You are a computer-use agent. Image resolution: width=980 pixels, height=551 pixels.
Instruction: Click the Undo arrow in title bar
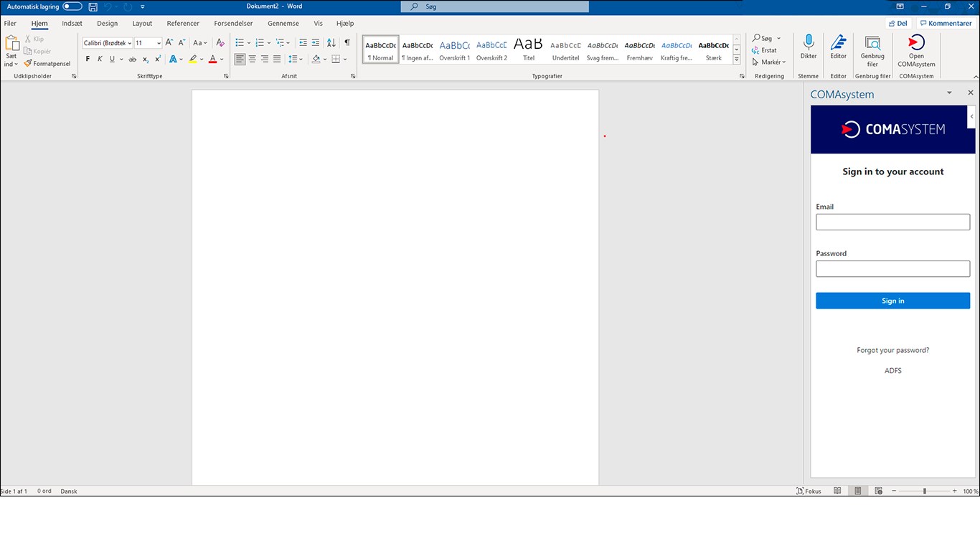click(108, 6)
